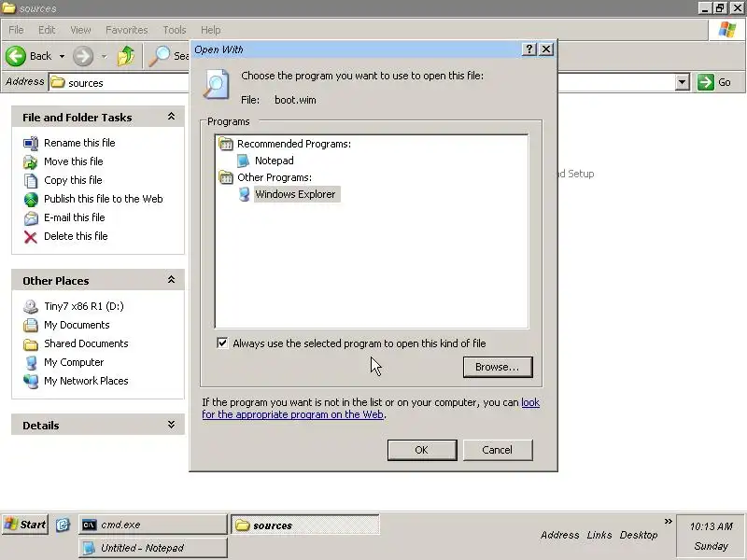Click the Tiny7 x86 R1 (D:) drive icon
747x560 pixels.
pyautogui.click(x=31, y=306)
